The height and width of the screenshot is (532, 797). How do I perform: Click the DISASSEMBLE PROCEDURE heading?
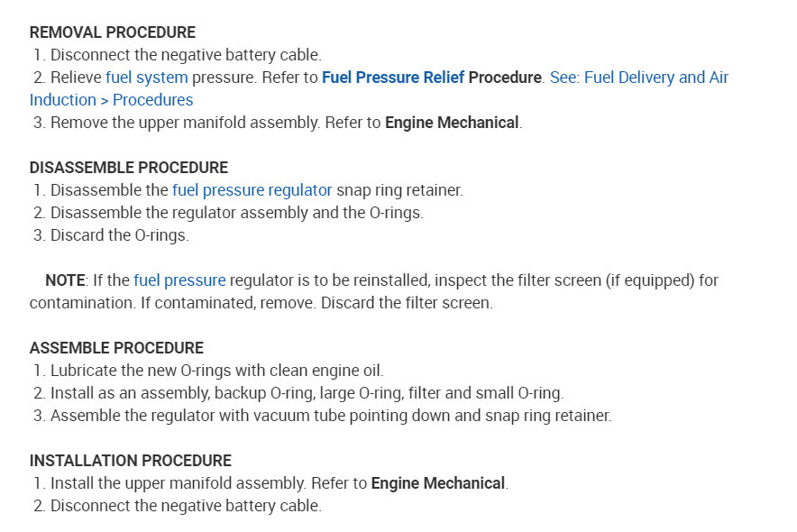coord(128,168)
